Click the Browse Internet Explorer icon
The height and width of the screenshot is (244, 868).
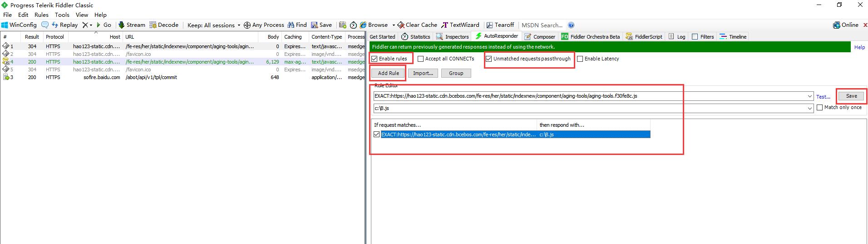(x=363, y=25)
